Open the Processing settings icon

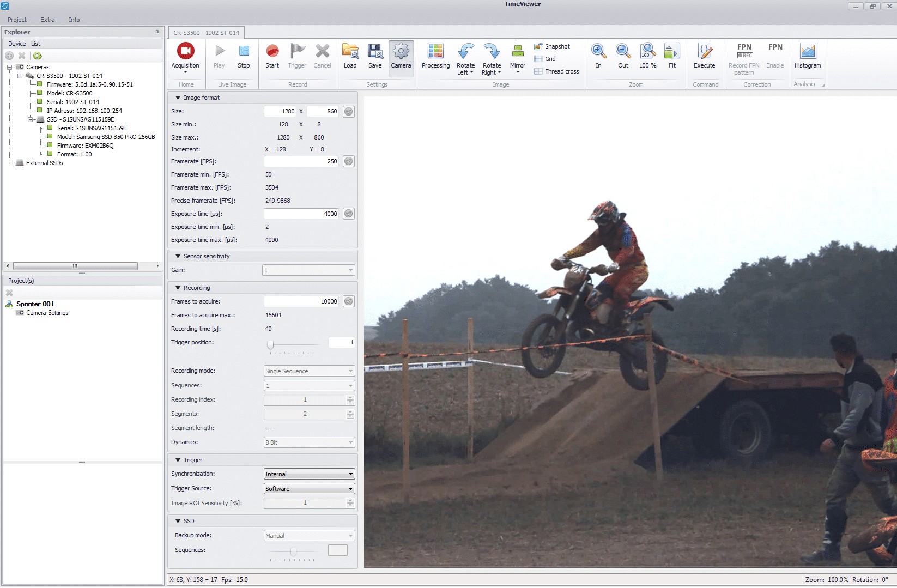[435, 51]
